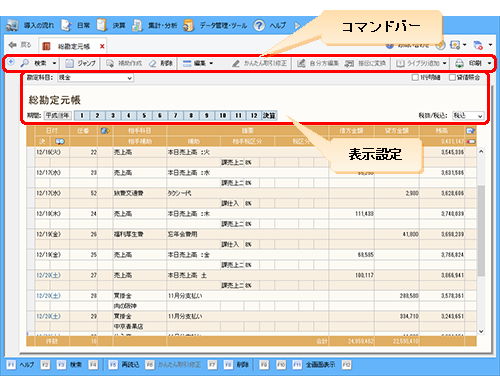Click the F5 再読込 function key
This screenshot has height=376, width=500.
point(113,365)
